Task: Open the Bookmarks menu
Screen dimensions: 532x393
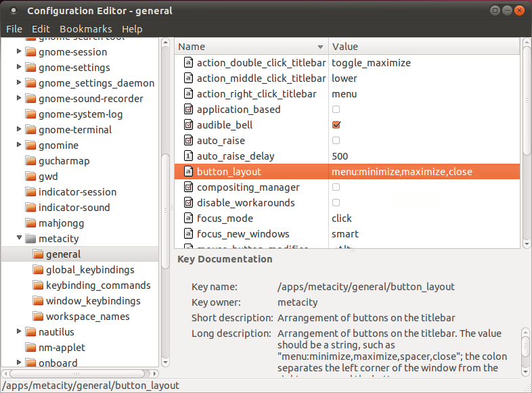Action: coord(86,29)
